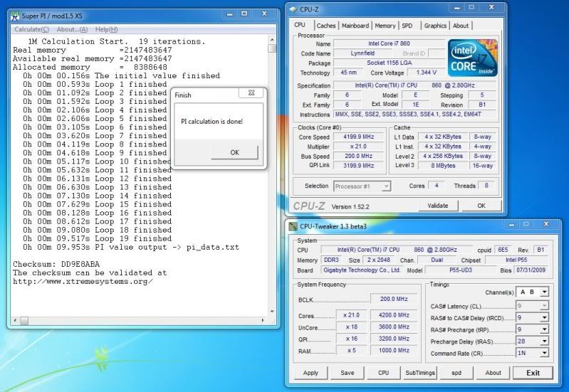Click Super PI vertical scrollbar down arrow

(272, 312)
